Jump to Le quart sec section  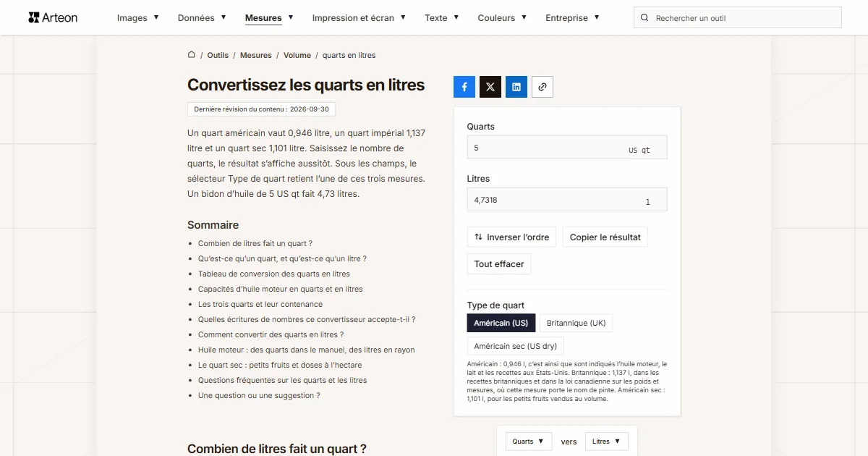[x=280, y=365]
